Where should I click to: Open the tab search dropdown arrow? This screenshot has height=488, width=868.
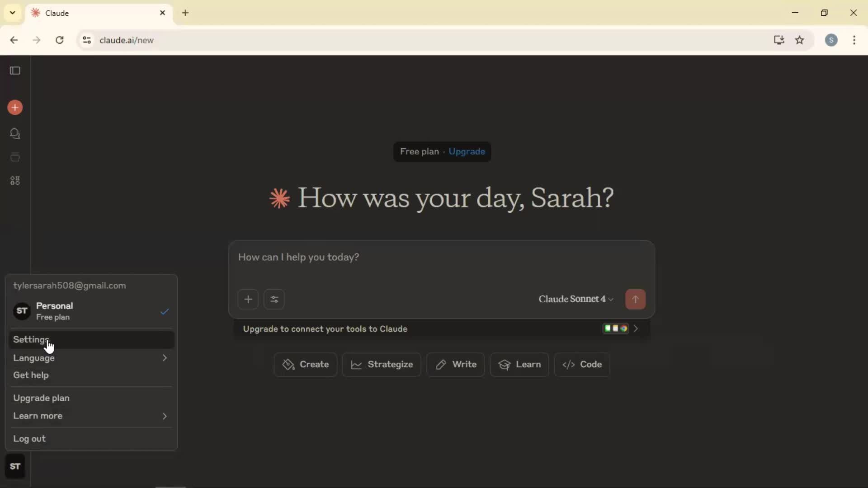[x=13, y=13]
